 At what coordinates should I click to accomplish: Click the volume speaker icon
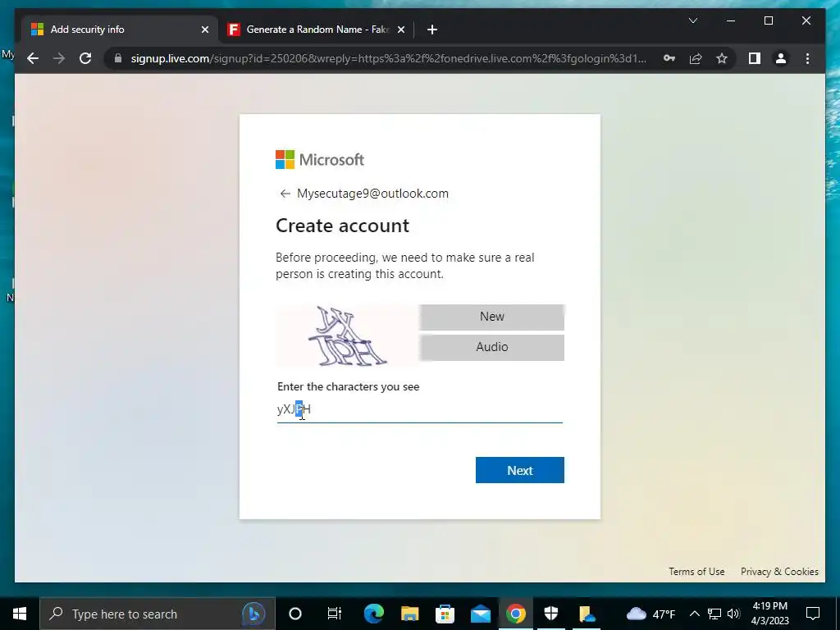coord(733,614)
